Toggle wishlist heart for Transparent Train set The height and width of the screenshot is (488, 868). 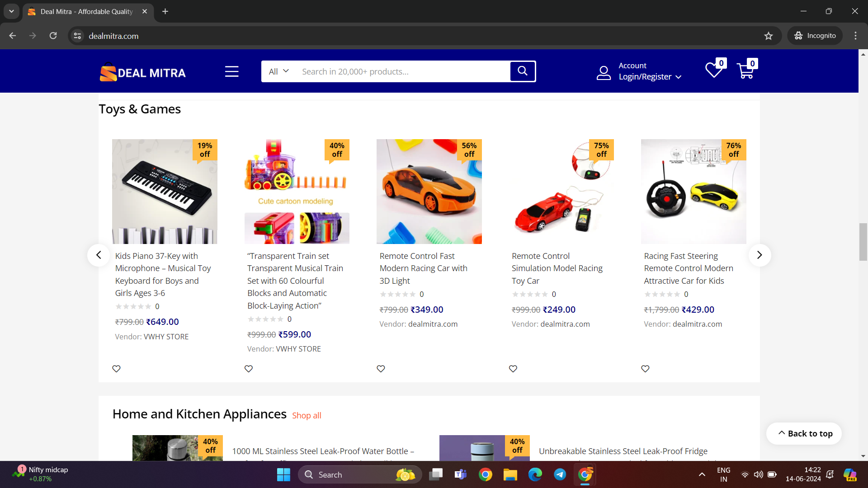pos(249,369)
